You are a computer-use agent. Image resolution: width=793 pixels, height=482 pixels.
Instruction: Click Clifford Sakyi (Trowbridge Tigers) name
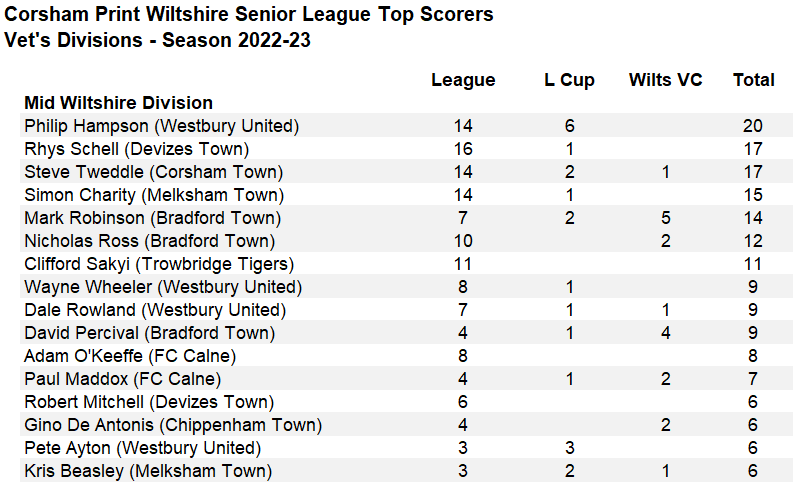[x=159, y=264]
